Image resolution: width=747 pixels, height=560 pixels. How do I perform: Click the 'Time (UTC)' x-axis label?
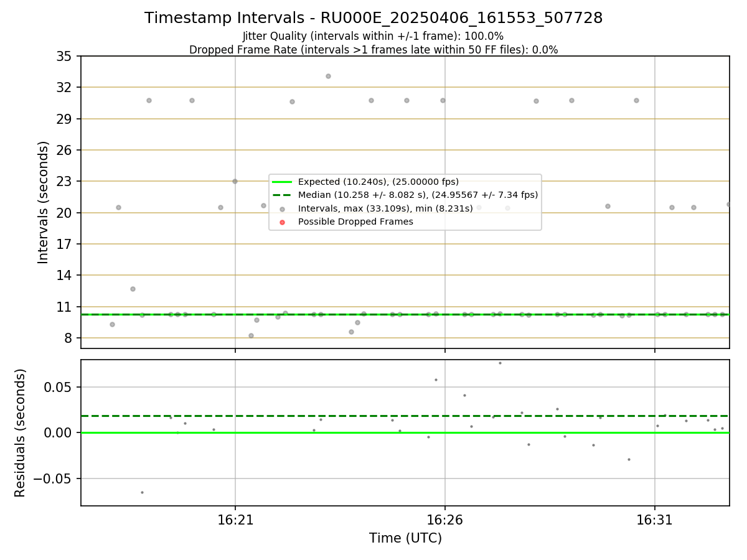click(405, 538)
